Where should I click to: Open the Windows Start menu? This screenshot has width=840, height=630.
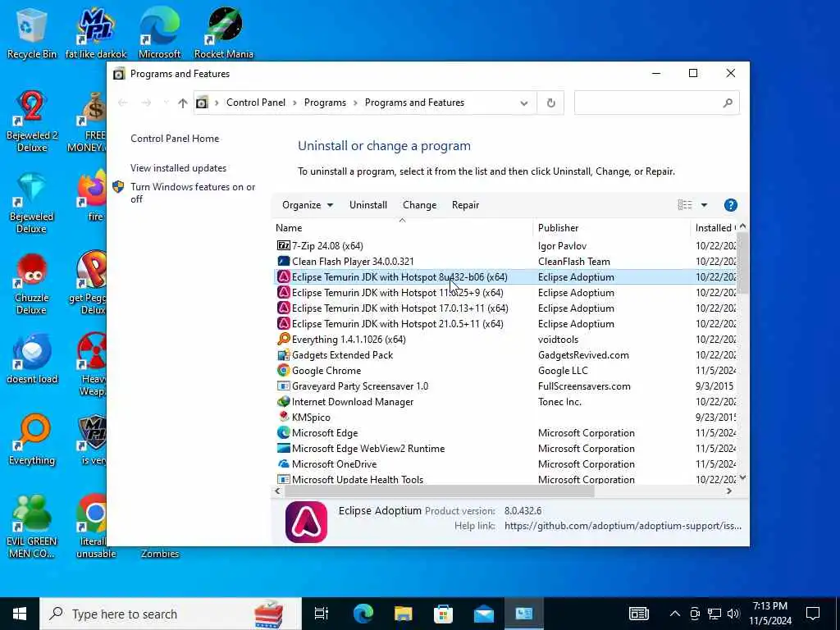(x=20, y=614)
